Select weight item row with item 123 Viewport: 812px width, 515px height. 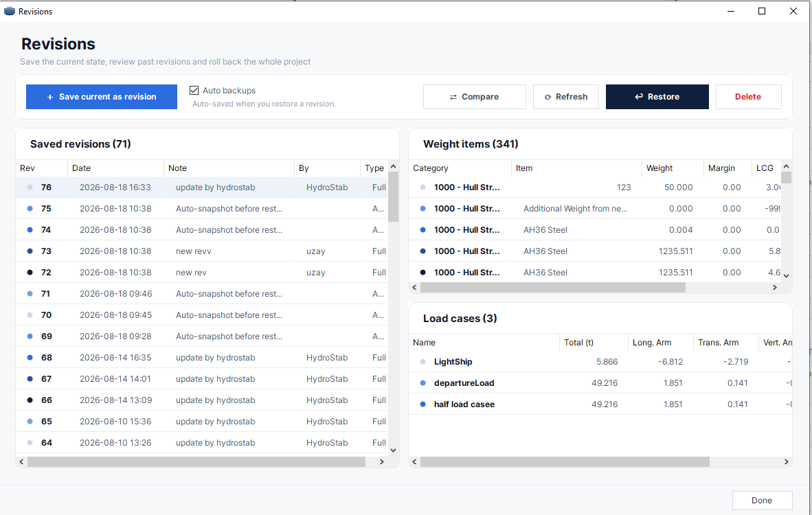click(595, 187)
